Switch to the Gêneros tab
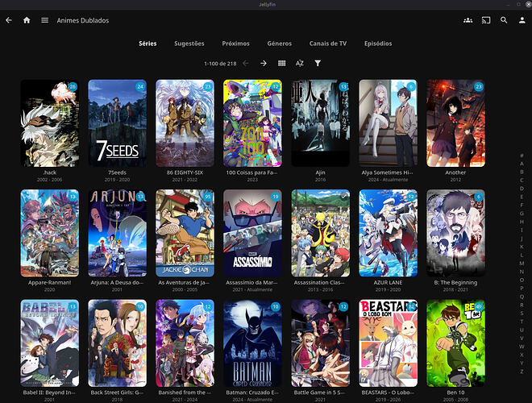 tap(280, 44)
